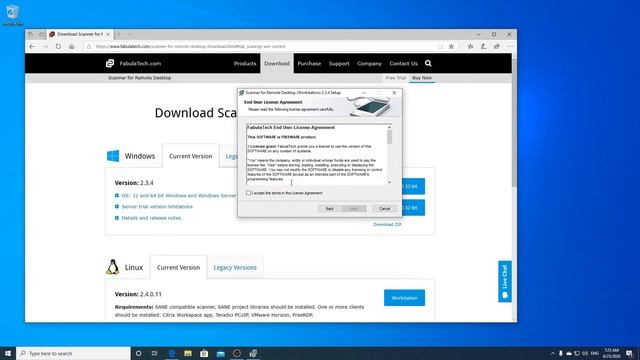Click Download ZIP link
Viewport: 640px width, 360px height.
click(x=387, y=224)
